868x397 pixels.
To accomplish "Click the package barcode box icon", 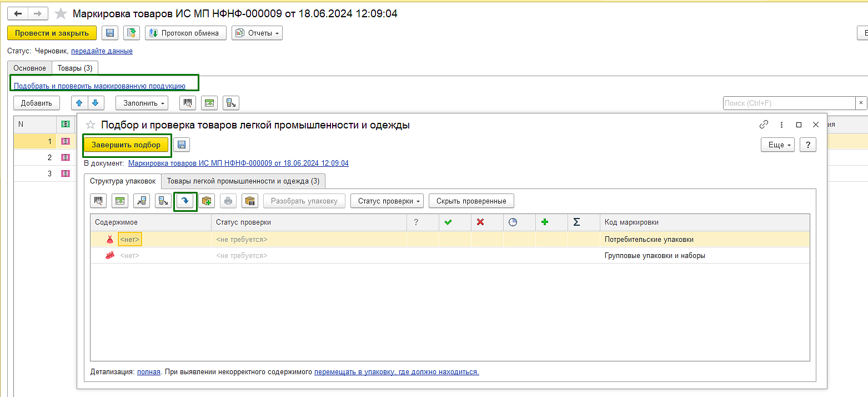I will coord(250,201).
